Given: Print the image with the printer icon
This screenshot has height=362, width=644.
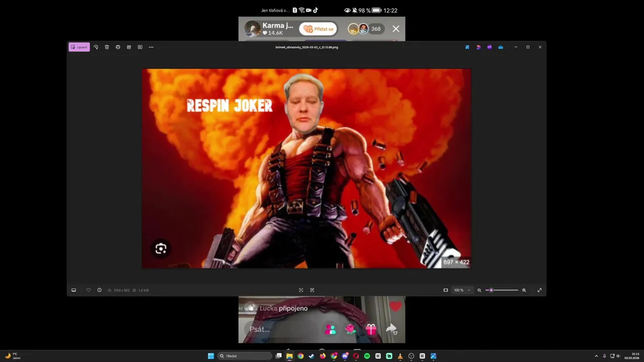Looking at the screenshot, I should click(x=118, y=47).
